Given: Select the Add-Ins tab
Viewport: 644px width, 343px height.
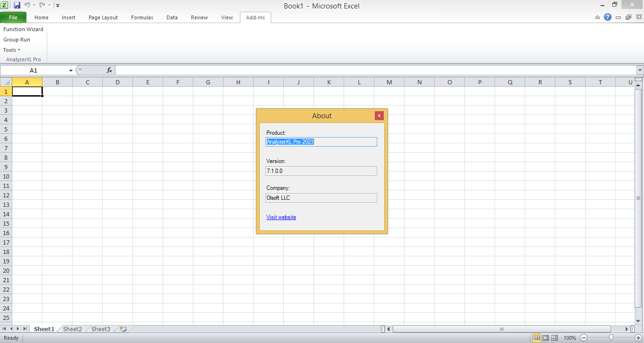Looking at the screenshot, I should coord(256,17).
